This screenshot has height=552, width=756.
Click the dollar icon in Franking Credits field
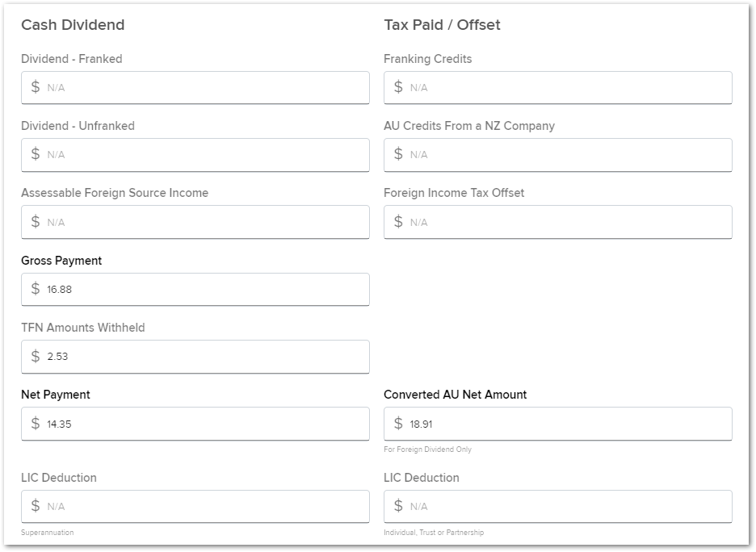point(398,86)
